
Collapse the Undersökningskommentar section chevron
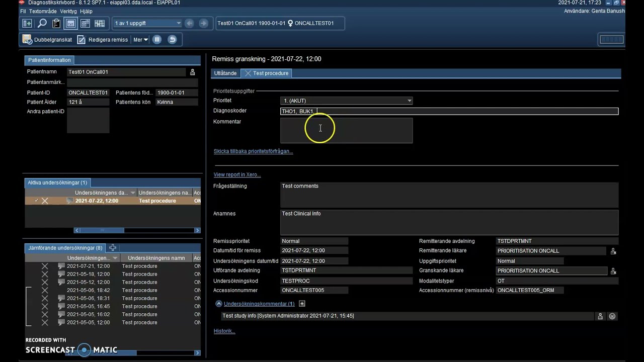pos(219,304)
